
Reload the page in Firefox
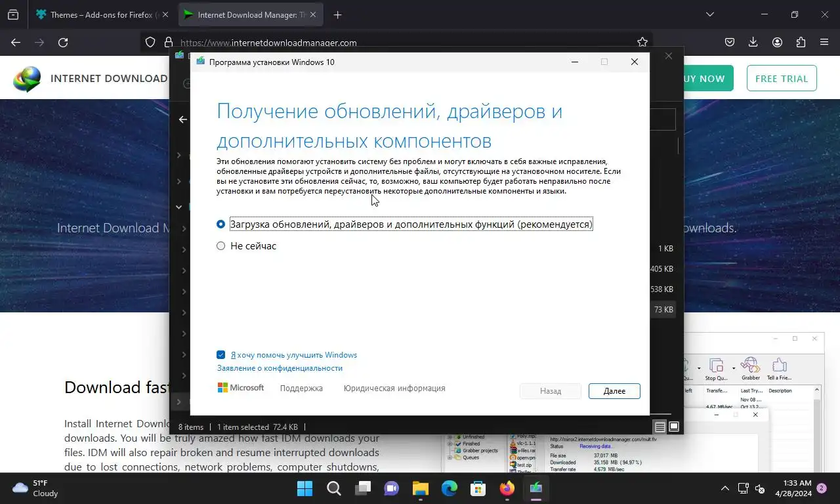pos(63,42)
